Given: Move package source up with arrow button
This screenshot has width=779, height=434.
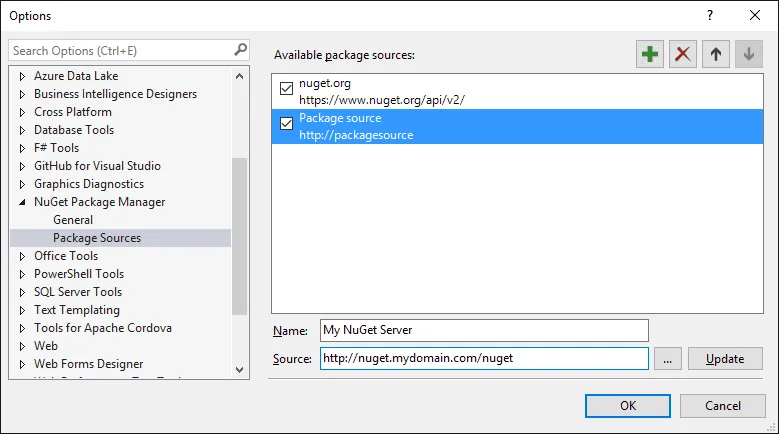Looking at the screenshot, I should (x=716, y=54).
